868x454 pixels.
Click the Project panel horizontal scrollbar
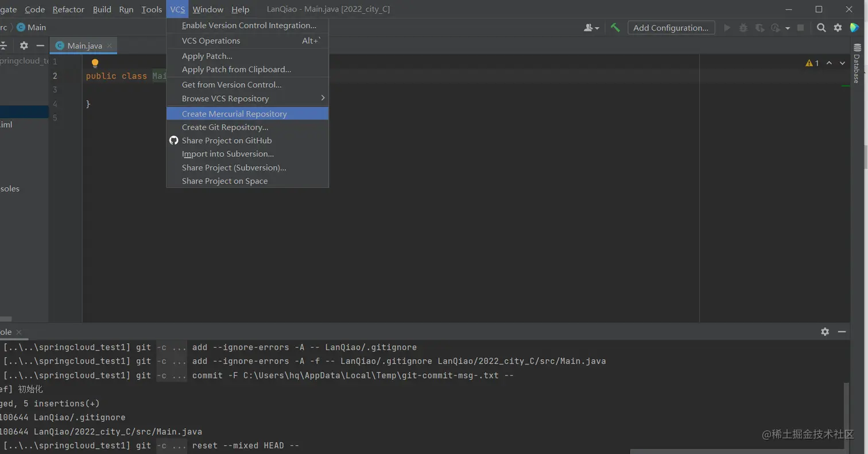coord(6,319)
